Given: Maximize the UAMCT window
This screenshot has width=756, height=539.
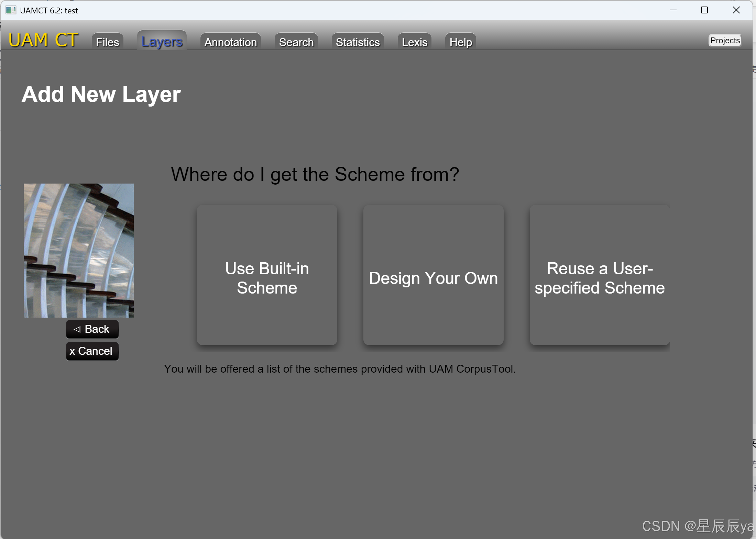Looking at the screenshot, I should (704, 10).
